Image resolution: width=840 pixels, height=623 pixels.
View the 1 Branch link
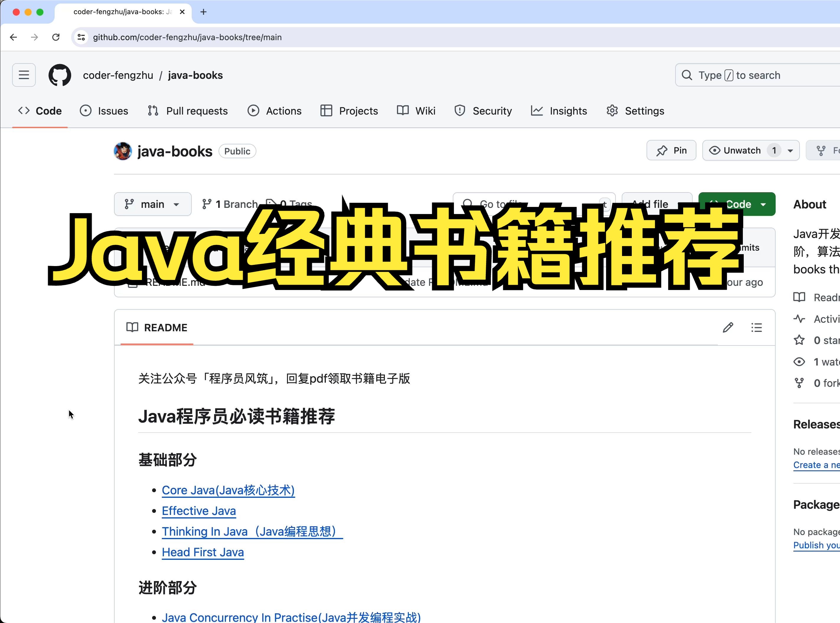[x=230, y=204]
